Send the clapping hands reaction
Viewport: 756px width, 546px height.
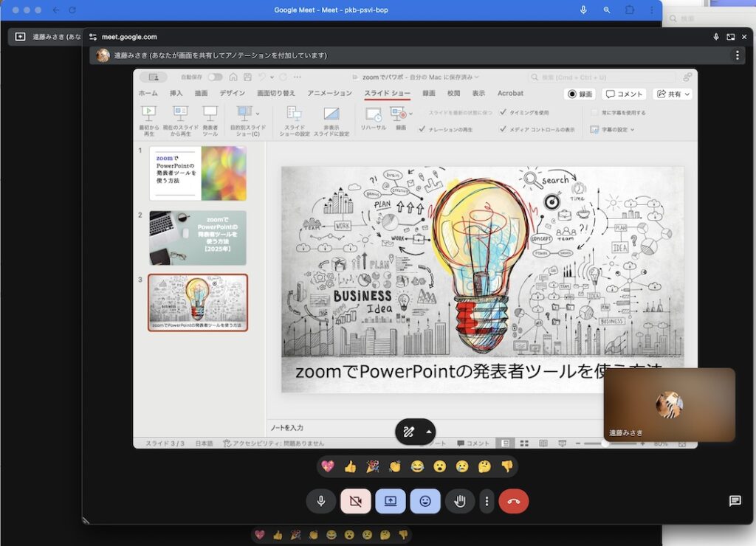pyautogui.click(x=395, y=466)
